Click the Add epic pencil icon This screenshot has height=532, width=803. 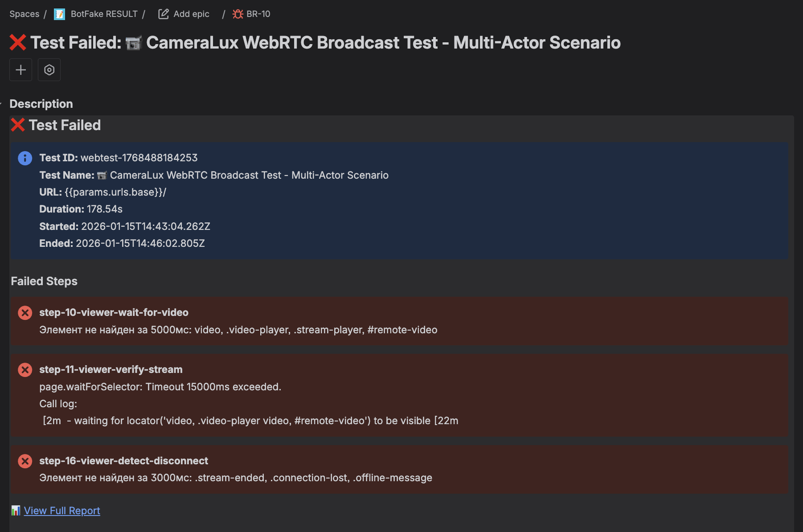164,14
